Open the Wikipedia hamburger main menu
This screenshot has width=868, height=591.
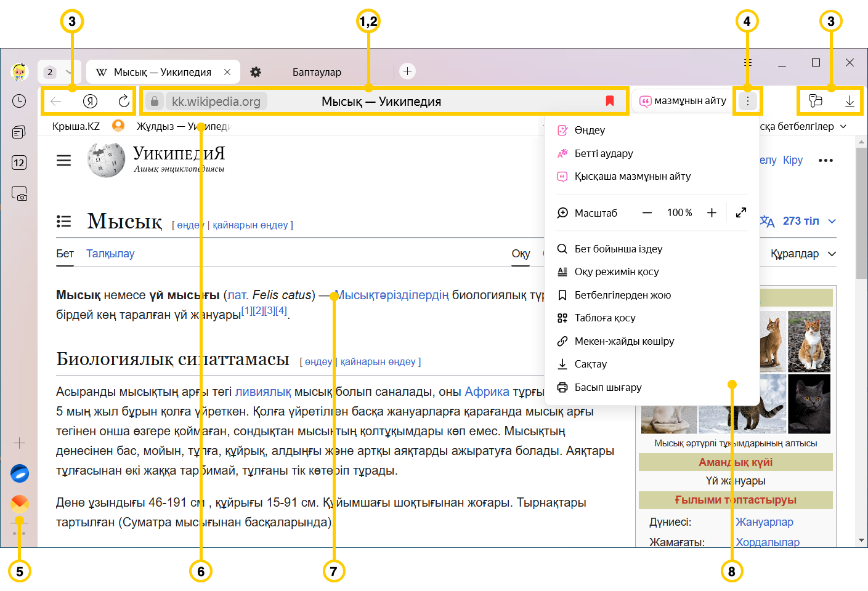(63, 161)
